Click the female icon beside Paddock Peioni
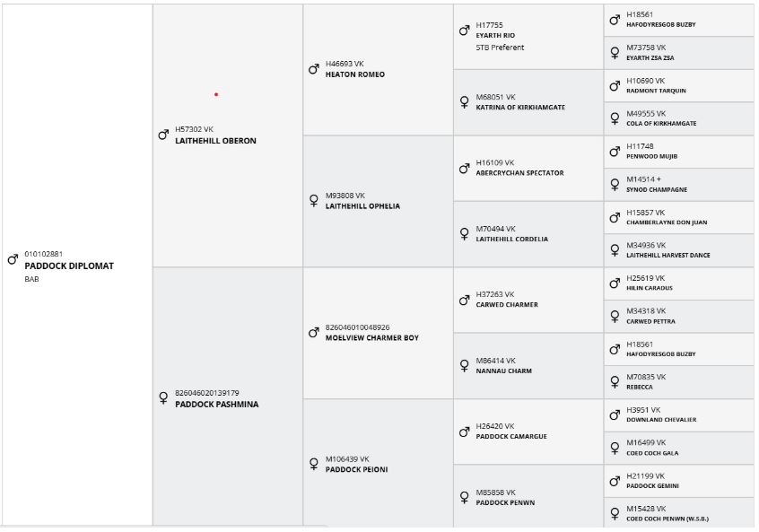Viewport: 759px width, 532px height. click(314, 464)
